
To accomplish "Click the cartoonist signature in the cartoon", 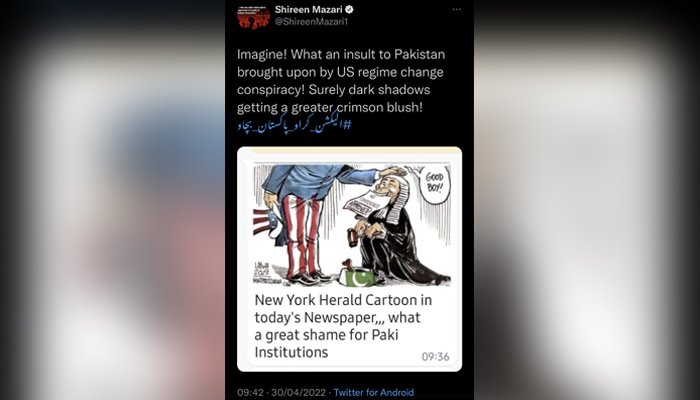I will [262, 273].
